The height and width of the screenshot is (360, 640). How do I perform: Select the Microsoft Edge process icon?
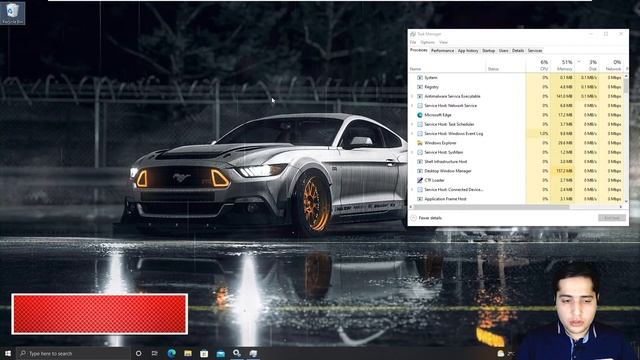pos(420,115)
